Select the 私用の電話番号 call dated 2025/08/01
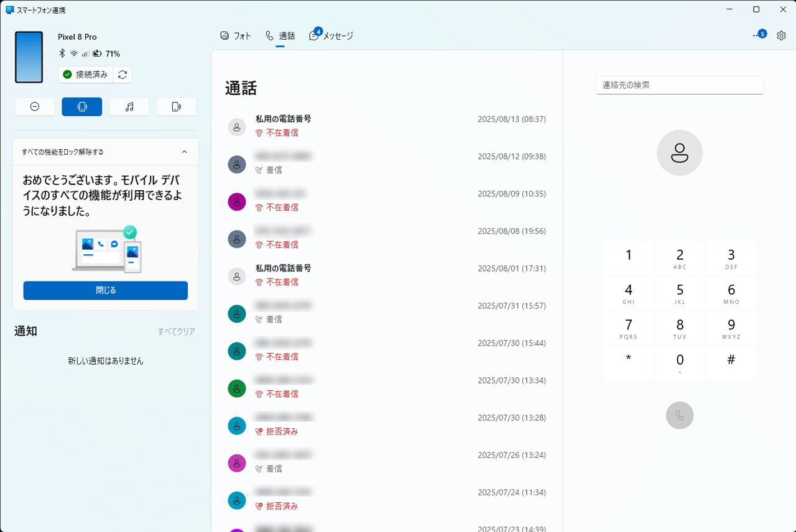 point(387,275)
